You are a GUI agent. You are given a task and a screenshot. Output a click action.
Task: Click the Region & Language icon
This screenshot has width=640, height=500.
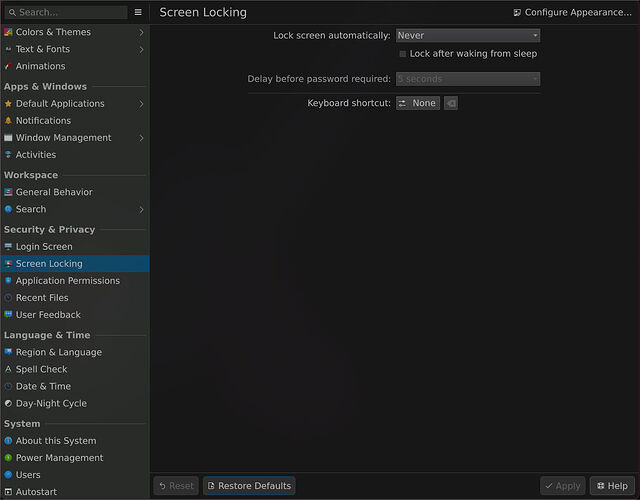8,352
